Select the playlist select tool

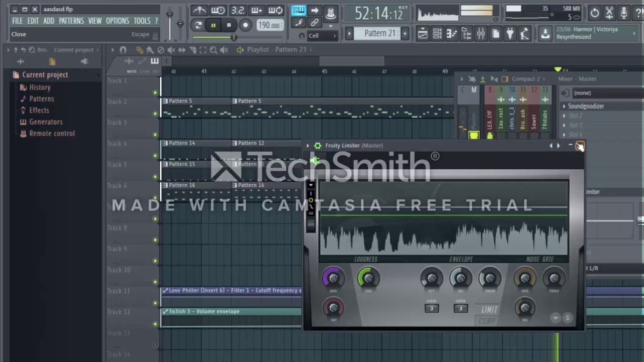pos(203,50)
